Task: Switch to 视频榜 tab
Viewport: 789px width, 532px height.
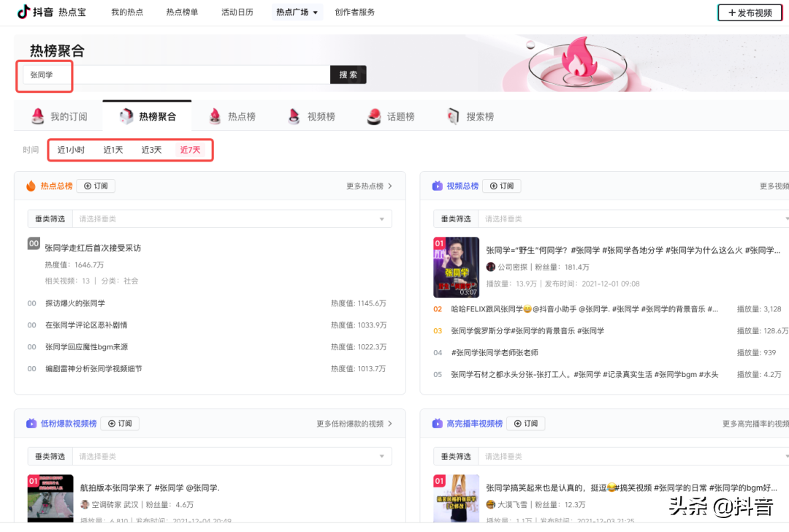Action: click(312, 116)
